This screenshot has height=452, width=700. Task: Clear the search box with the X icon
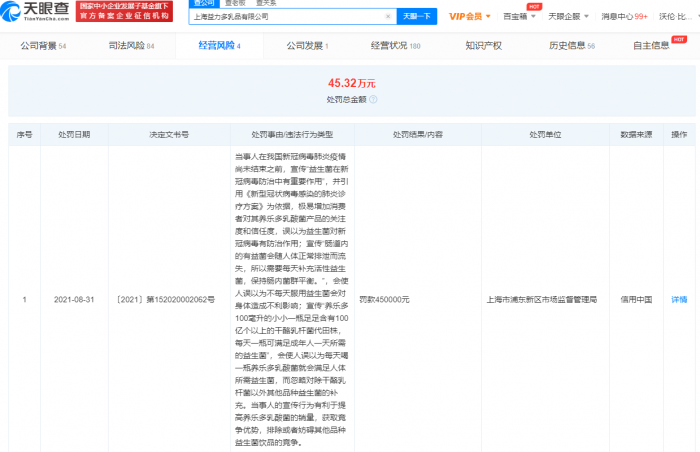point(386,16)
